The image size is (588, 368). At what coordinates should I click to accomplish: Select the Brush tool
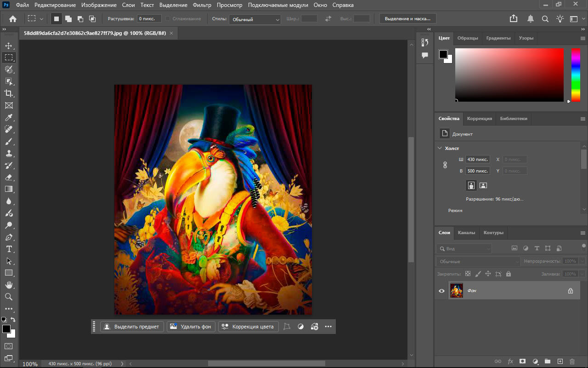point(9,142)
